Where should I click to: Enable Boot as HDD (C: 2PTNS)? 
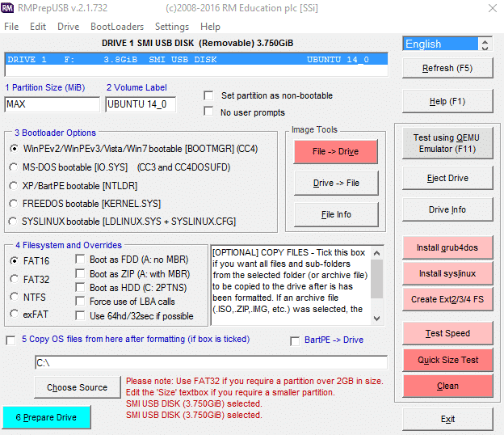pyautogui.click(x=81, y=288)
